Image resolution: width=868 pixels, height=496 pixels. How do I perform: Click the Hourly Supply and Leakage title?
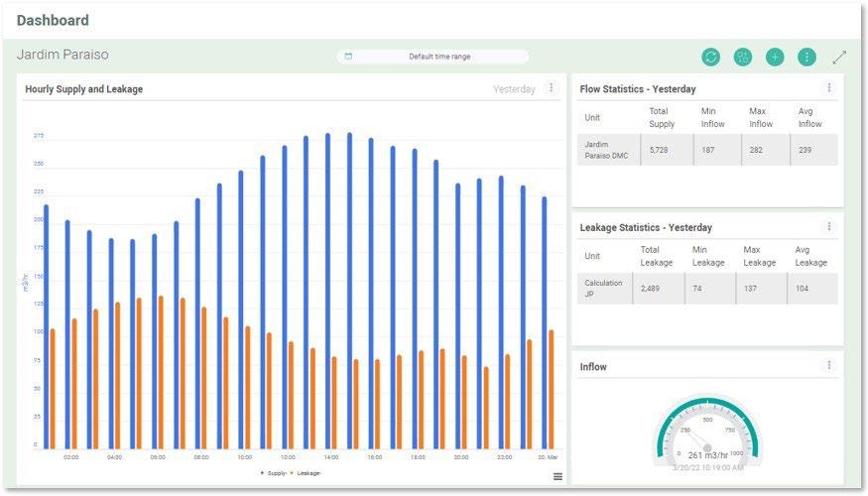83,89
